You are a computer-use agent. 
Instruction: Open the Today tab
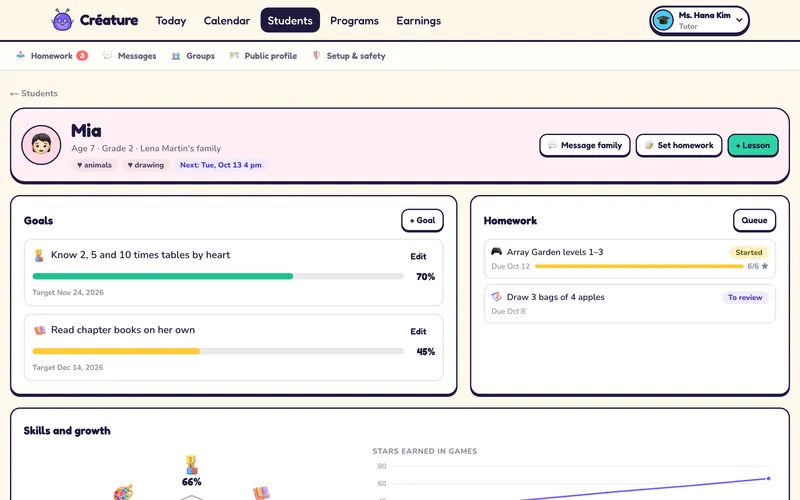point(171,20)
